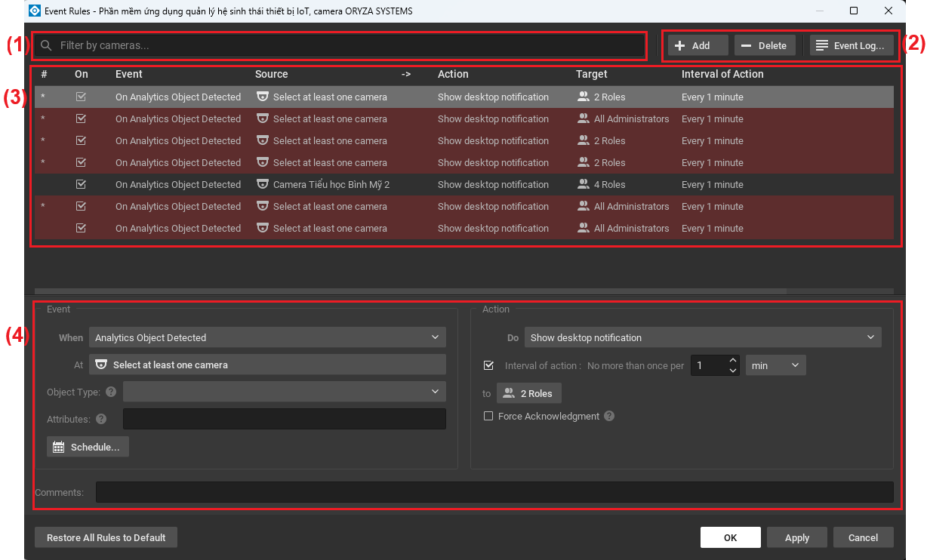Open the Do action dropdown
927x560 pixels.
(x=703, y=337)
